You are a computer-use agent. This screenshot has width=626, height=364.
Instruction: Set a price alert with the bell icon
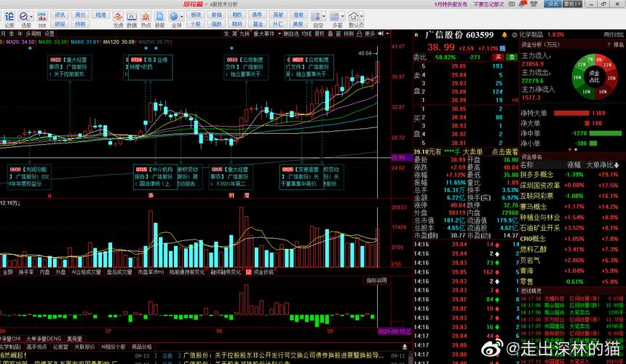point(504,35)
